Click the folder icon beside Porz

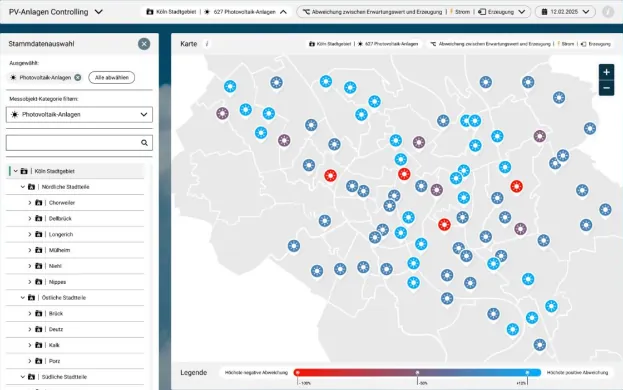click(39, 361)
